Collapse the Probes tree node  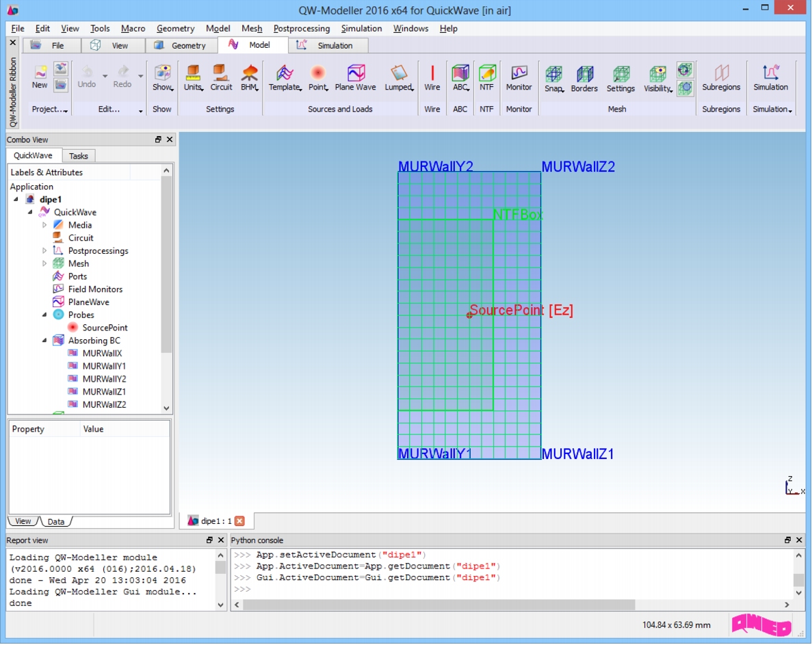coord(44,315)
